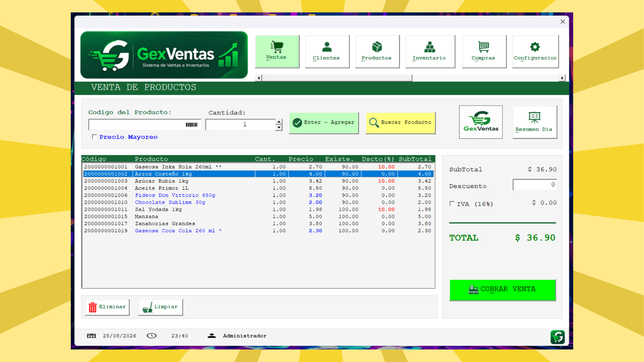Click the GexVentas icon in status bar corner

[557, 337]
